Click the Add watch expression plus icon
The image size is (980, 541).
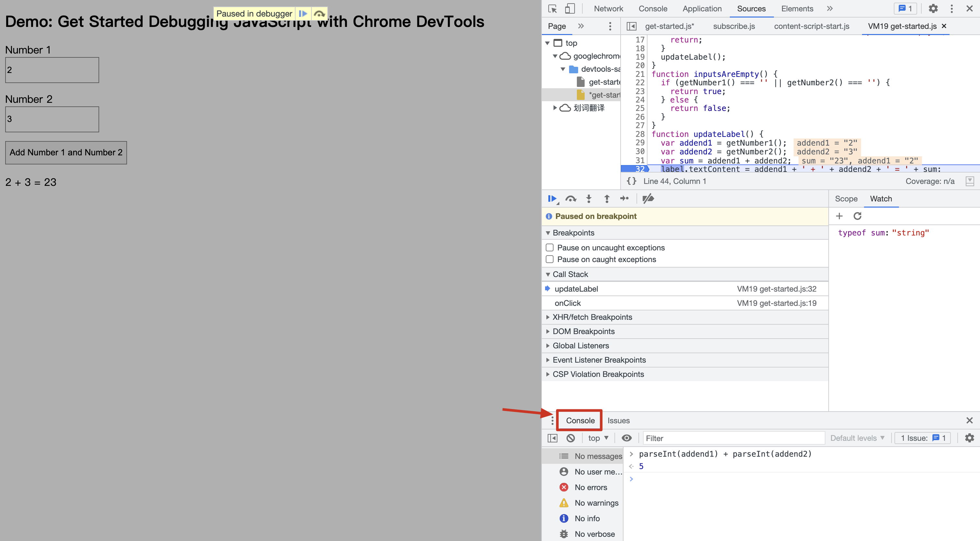[839, 216]
